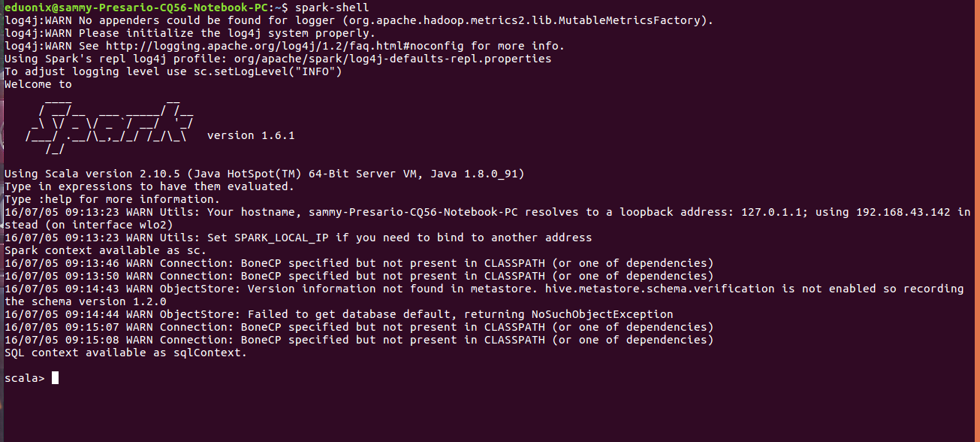Click the NoSuchObjectException warning text

(599, 314)
